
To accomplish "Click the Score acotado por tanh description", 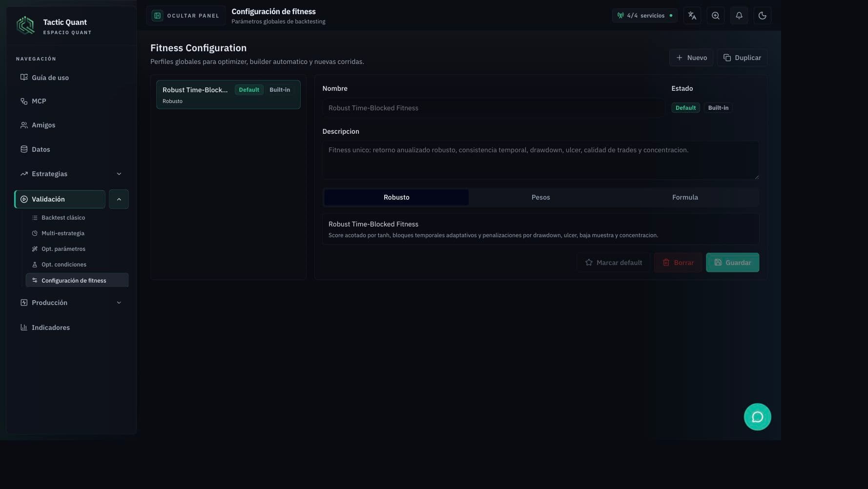I will (493, 235).
